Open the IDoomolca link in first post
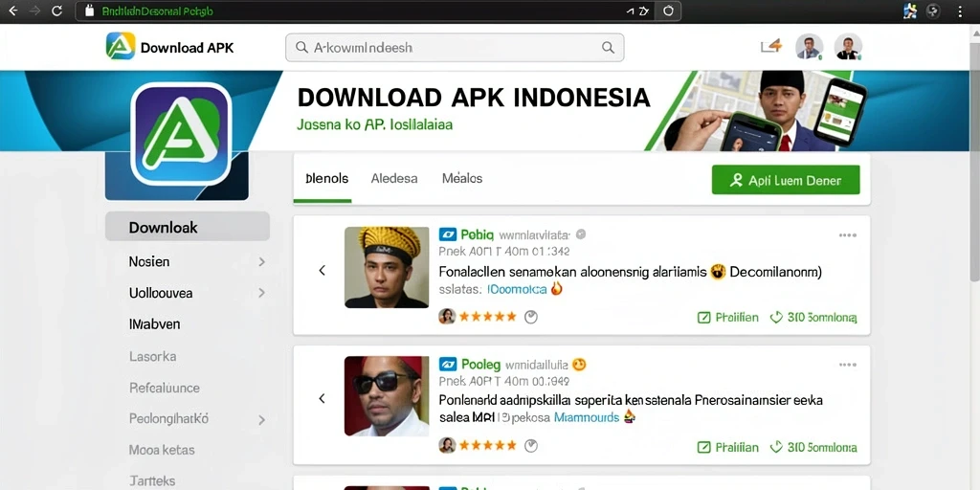This screenshot has width=980, height=490. pyautogui.click(x=517, y=289)
